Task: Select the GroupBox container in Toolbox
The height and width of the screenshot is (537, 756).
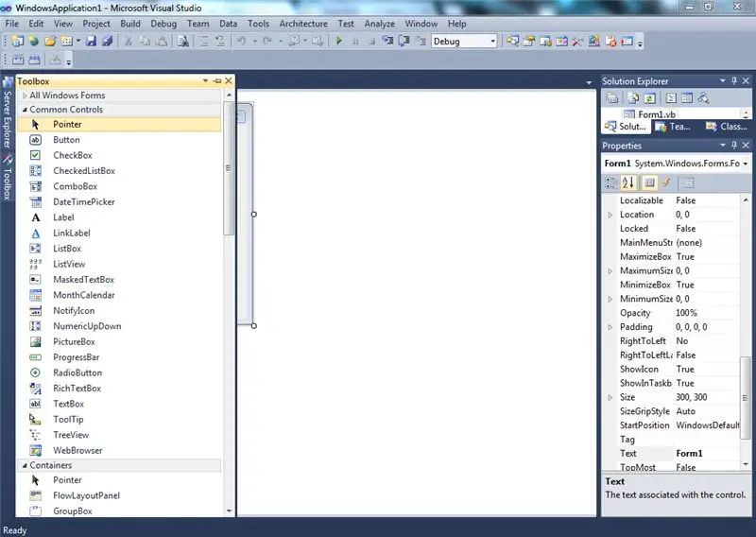Action: (x=119, y=511)
